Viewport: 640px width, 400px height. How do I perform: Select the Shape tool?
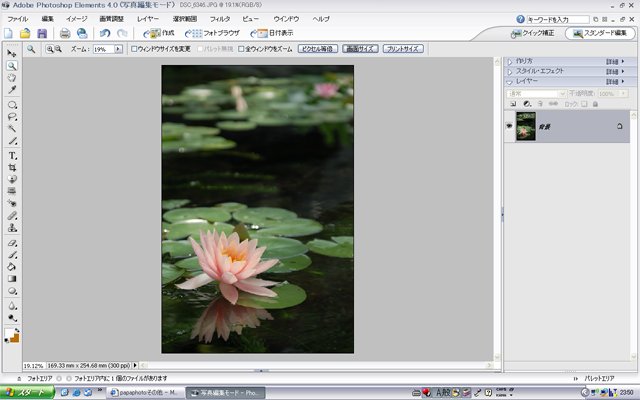tap(12, 291)
